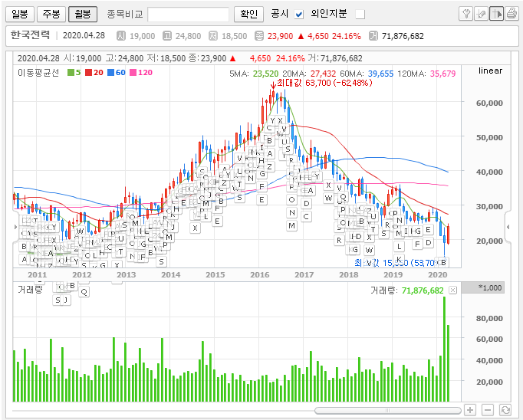Switch the linear price scale label
This screenshot has height=420, width=523.
490,71
